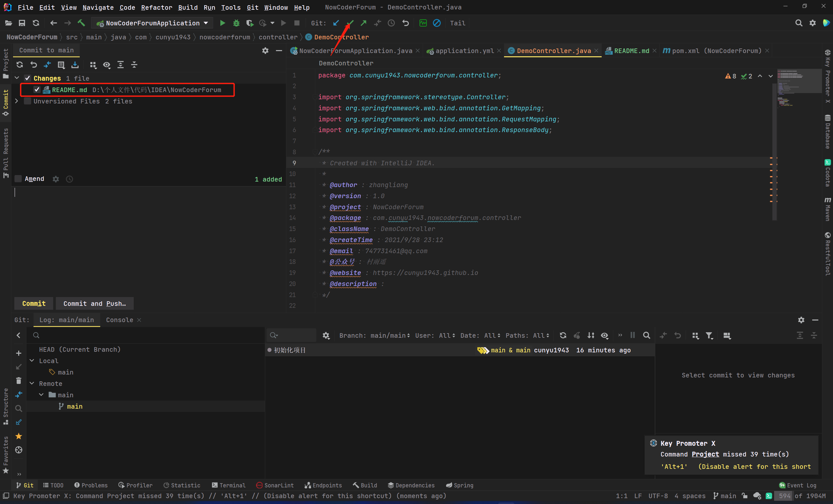
Task: Focus the Git log search field
Action: (x=291, y=335)
